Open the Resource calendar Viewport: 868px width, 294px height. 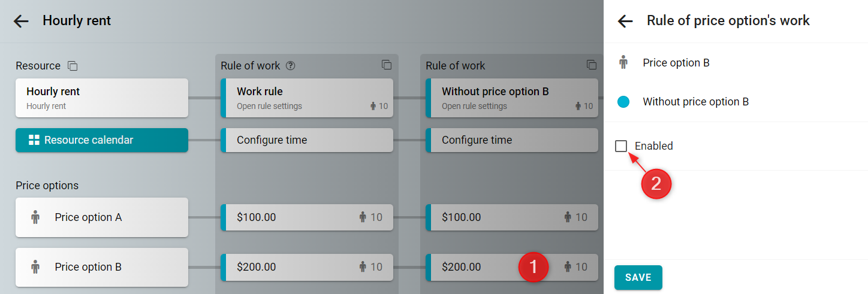(x=102, y=140)
